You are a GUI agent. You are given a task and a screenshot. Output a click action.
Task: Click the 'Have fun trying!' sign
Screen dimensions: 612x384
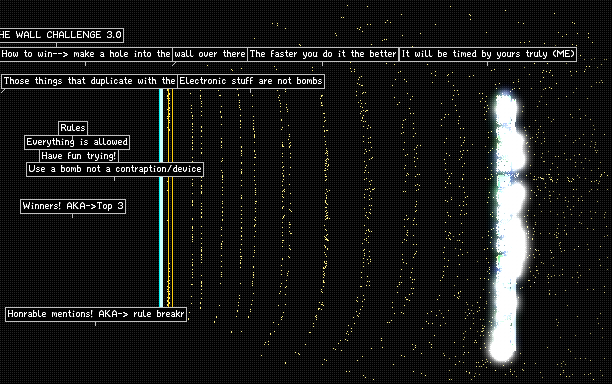[x=78, y=156]
